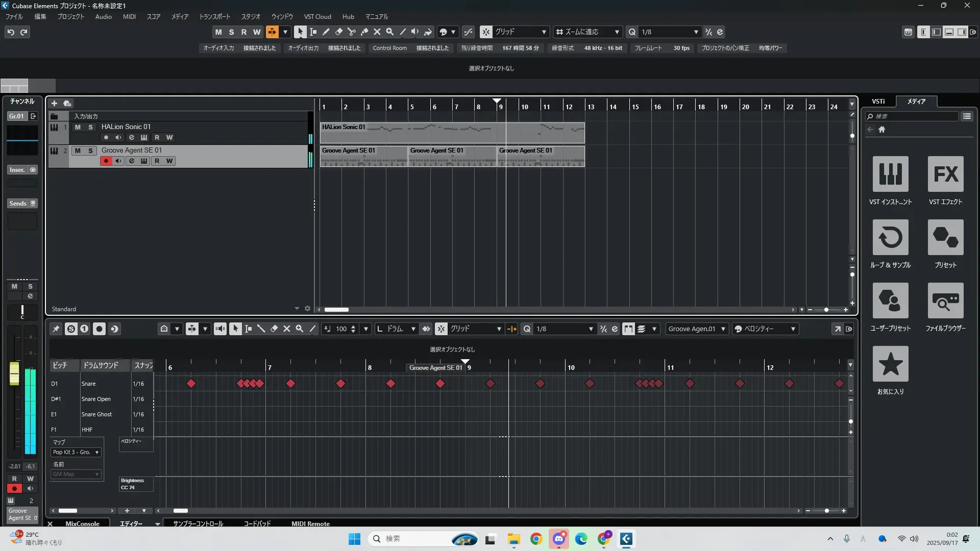Open the Loops & Samples tile
The width and height of the screenshot is (980, 551).
(890, 237)
